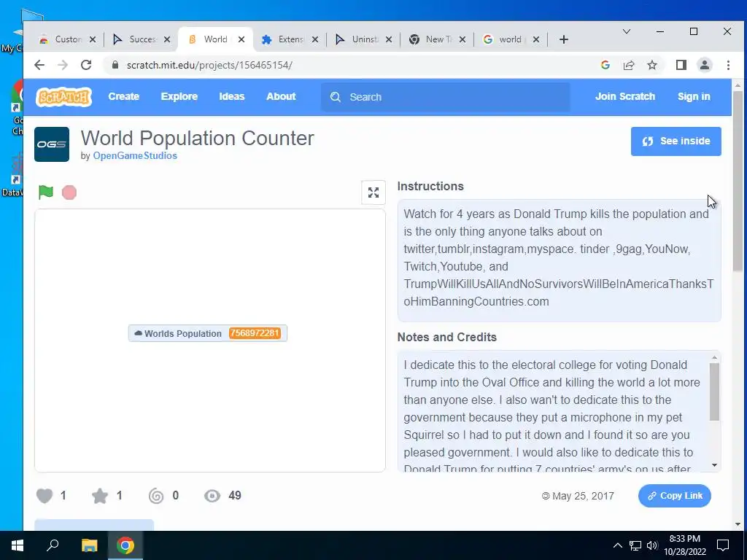Open the Windows Start menu
747x560 pixels.
(18, 545)
